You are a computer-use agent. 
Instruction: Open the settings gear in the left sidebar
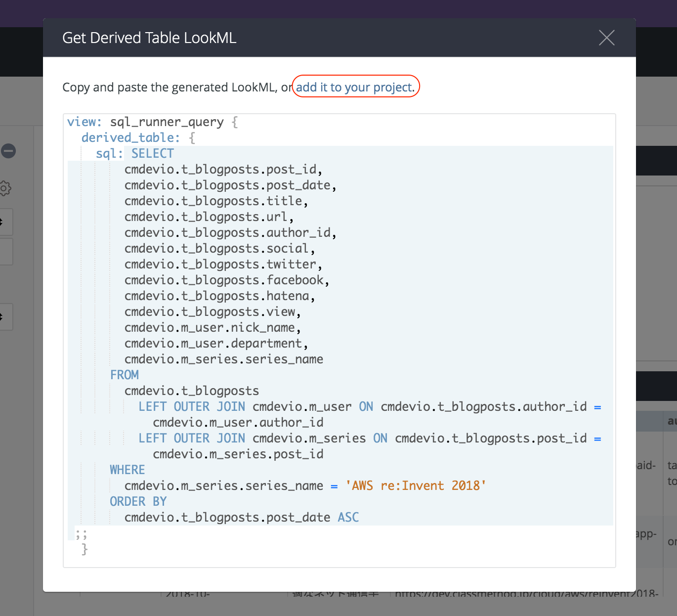click(x=5, y=188)
